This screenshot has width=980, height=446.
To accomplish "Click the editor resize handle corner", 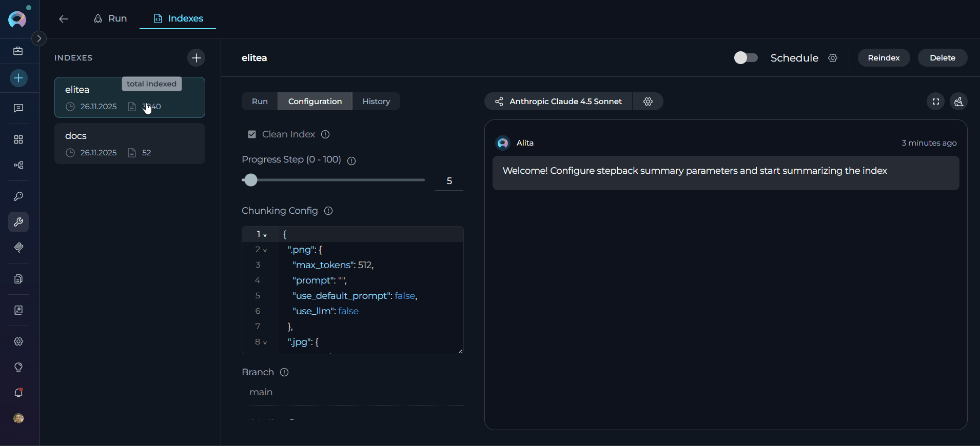I will [460, 351].
